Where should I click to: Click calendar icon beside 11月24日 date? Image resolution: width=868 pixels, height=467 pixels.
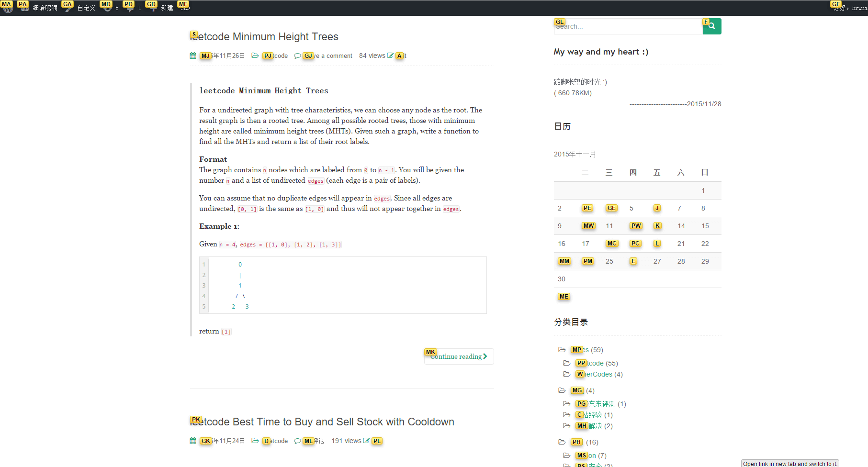193,441
